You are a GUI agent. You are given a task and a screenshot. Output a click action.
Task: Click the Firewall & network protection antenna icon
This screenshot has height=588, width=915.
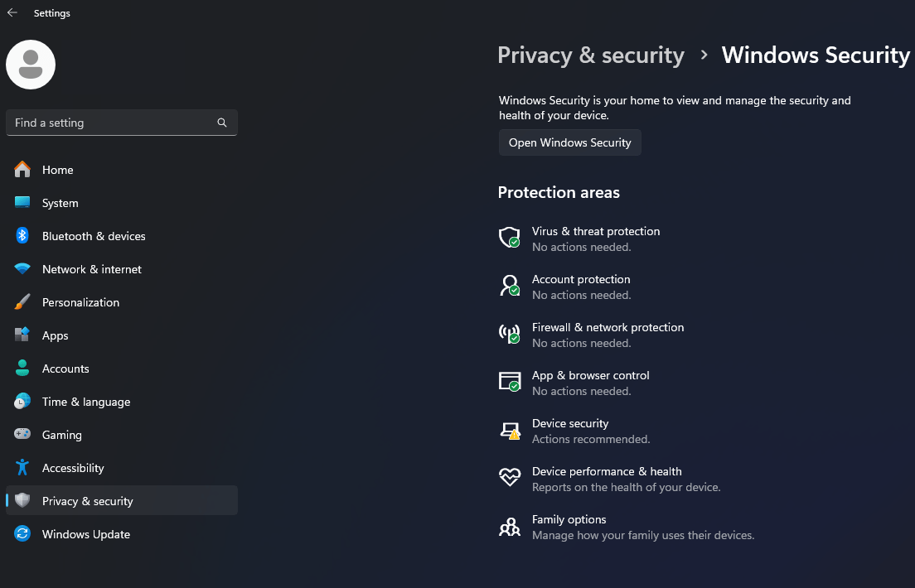click(509, 335)
